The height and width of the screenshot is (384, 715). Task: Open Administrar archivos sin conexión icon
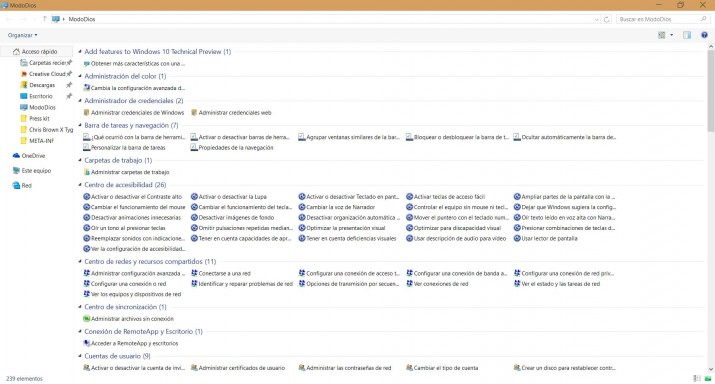pyautogui.click(x=87, y=319)
